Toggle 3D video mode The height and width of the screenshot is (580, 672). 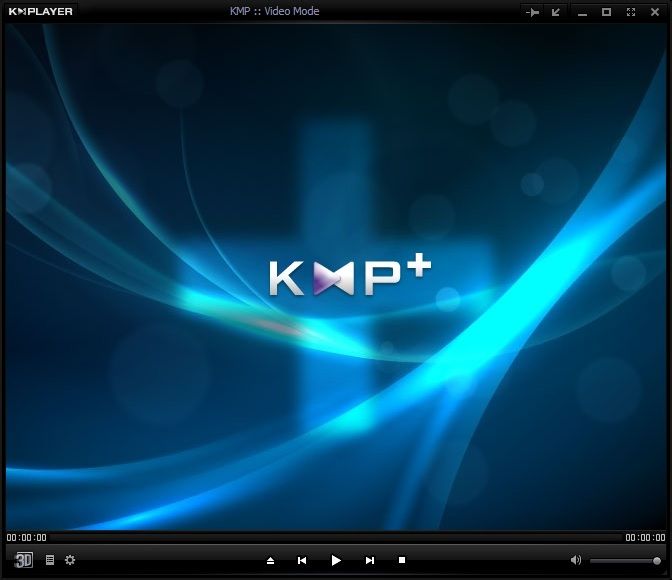(x=24, y=560)
